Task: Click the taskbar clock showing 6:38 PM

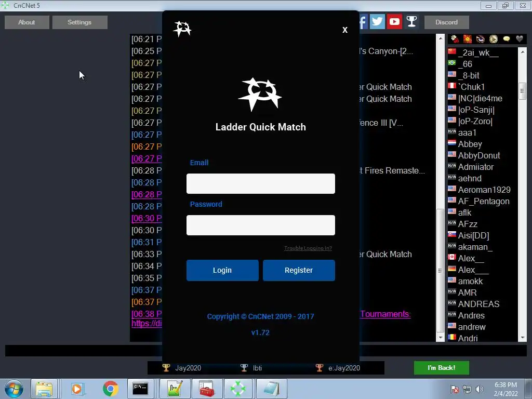Action: (x=506, y=389)
